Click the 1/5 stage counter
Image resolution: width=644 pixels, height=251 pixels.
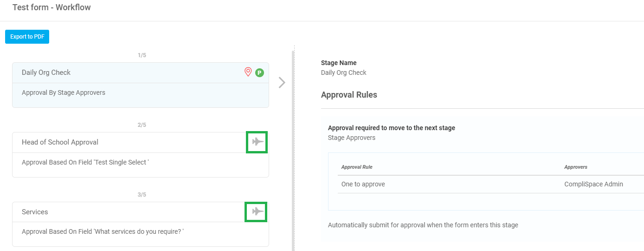tap(142, 55)
